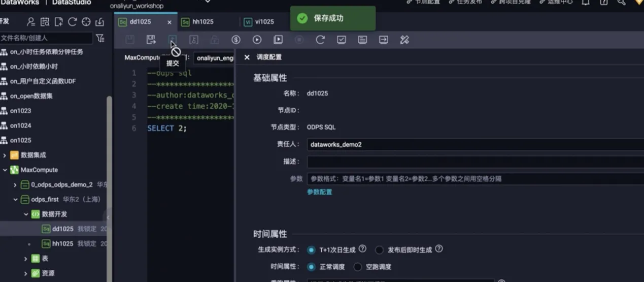
Task: Open workflow on1023
Action: 21,111
